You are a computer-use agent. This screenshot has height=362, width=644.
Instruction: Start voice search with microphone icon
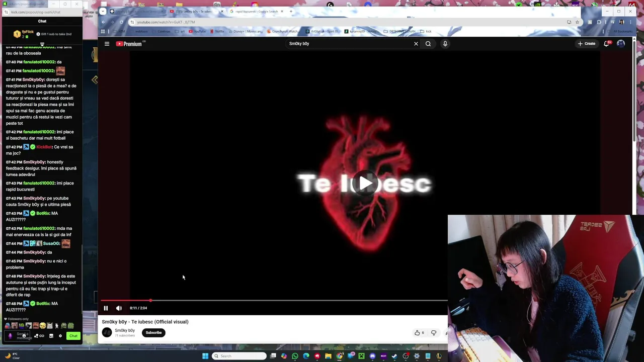445,44
